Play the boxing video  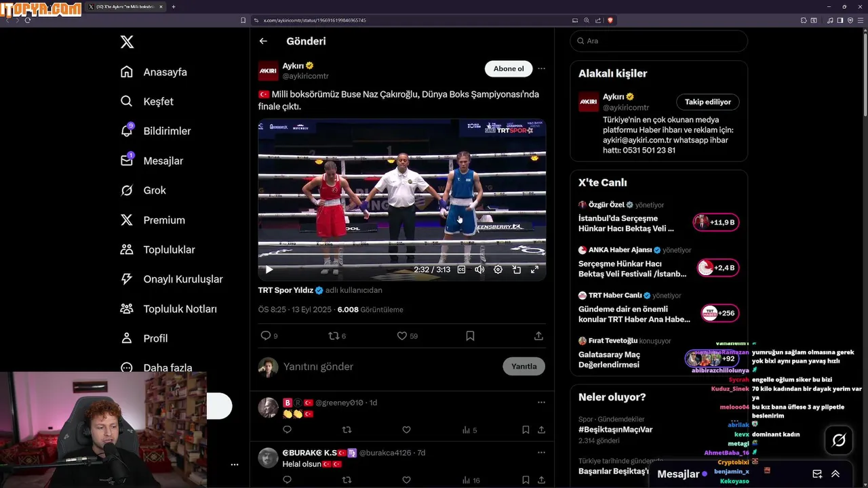click(269, 270)
